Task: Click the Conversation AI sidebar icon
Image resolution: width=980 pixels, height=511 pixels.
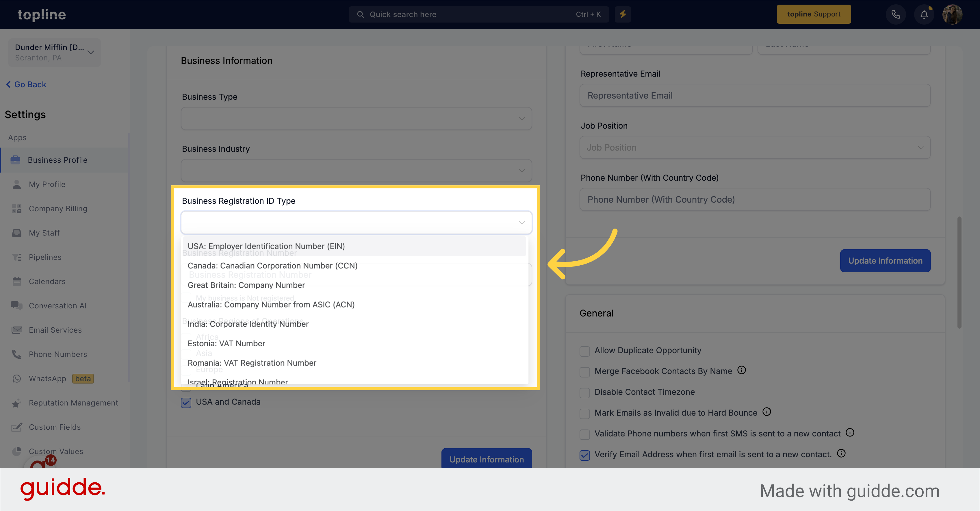Action: [x=17, y=306]
